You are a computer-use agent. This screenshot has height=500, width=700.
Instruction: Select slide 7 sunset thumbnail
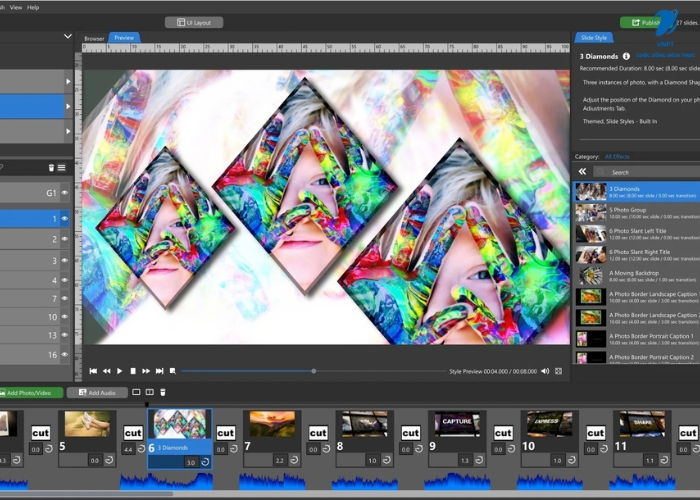tap(272, 424)
